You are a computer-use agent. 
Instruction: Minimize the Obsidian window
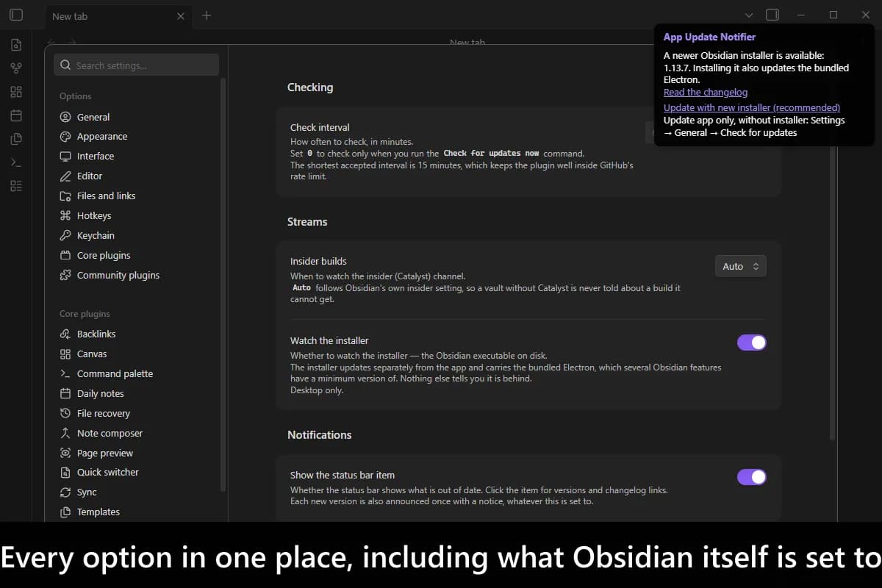pos(802,15)
